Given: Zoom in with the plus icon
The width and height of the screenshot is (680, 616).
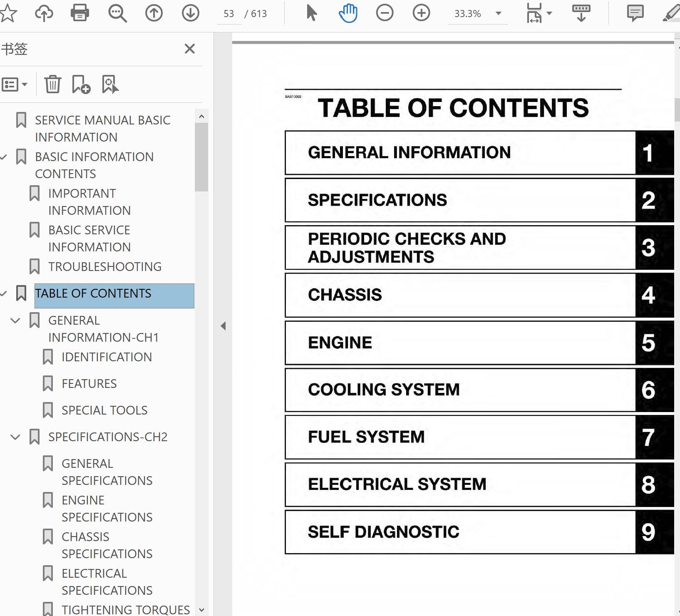Looking at the screenshot, I should [x=422, y=13].
